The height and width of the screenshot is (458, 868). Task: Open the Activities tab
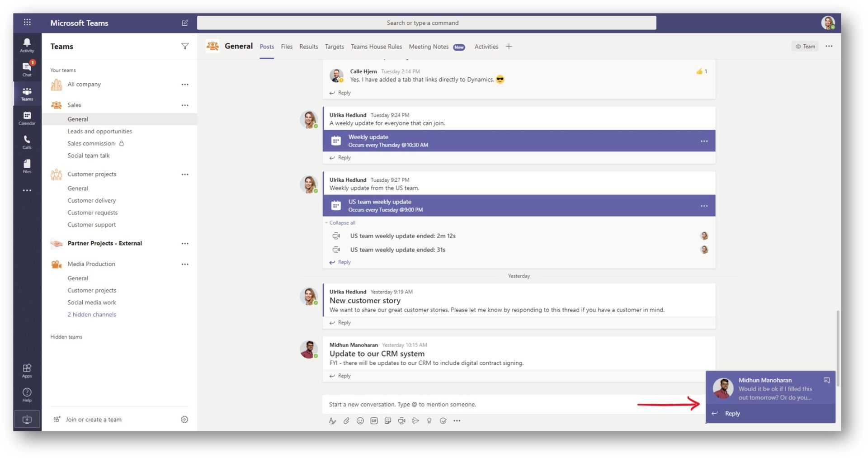(x=486, y=47)
